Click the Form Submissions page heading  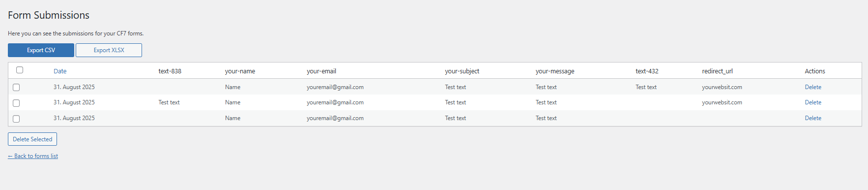(x=49, y=15)
